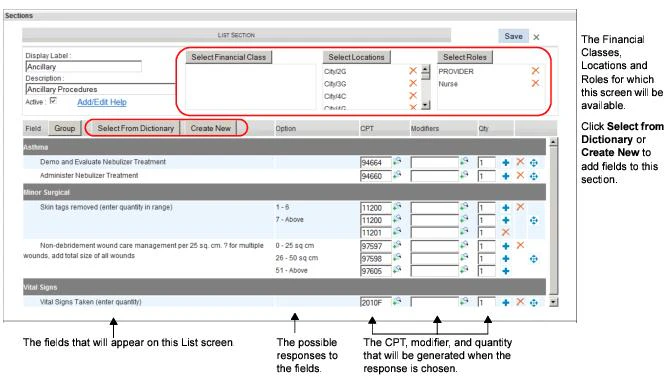The image size is (671, 382).
Task: Remove the 11201 CPT row with red X
Action: coord(506,232)
